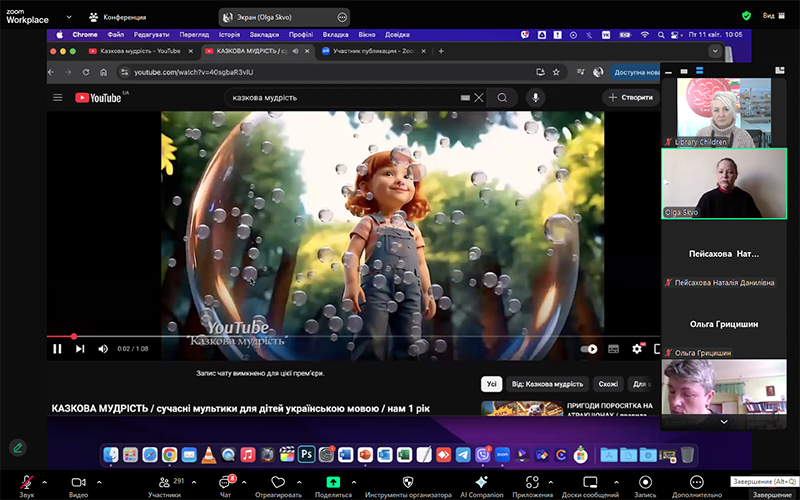Click green encryption shield icon

point(746,16)
